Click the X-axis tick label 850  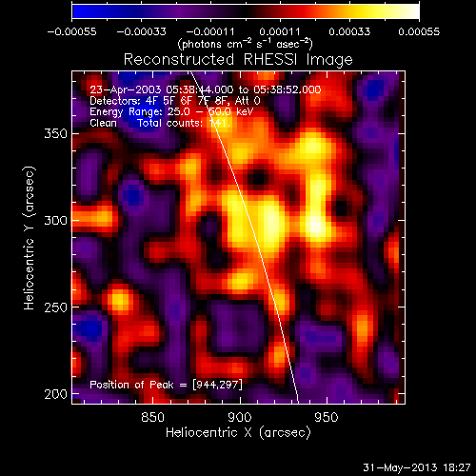point(152,417)
